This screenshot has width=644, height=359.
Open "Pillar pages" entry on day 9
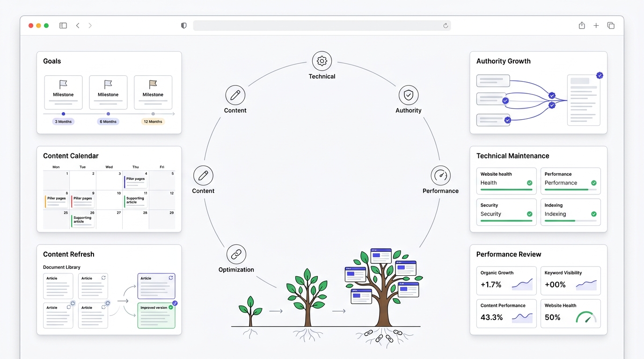click(83, 201)
